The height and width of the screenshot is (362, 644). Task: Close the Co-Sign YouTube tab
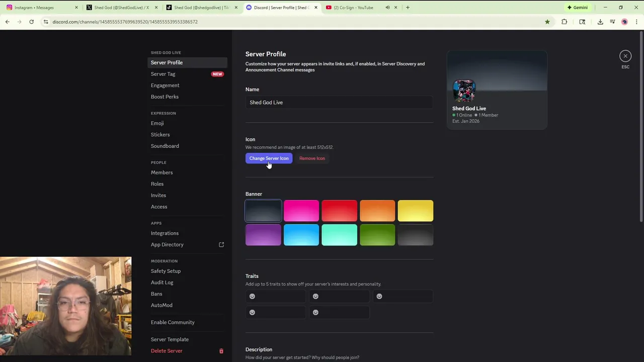point(395,8)
